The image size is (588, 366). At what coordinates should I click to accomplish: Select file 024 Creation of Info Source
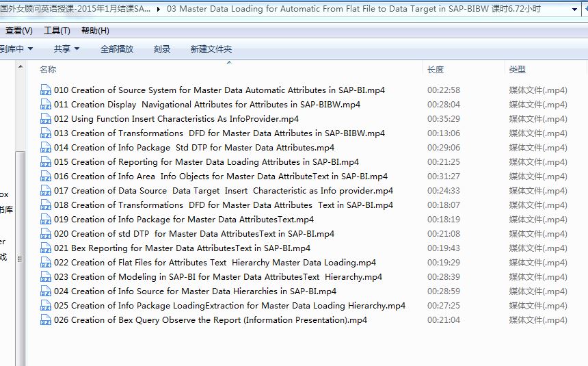pos(195,291)
